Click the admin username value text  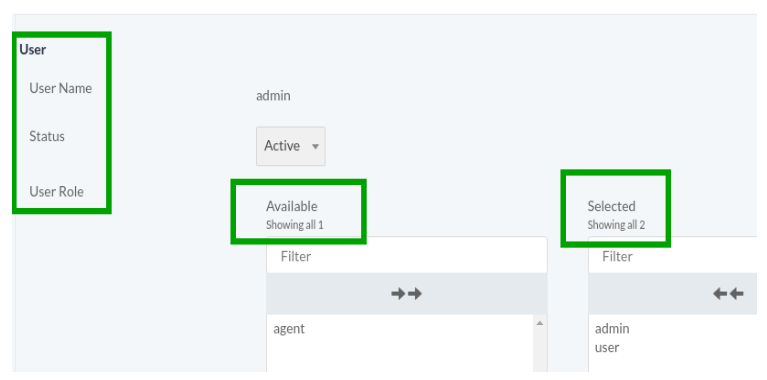[x=273, y=96]
